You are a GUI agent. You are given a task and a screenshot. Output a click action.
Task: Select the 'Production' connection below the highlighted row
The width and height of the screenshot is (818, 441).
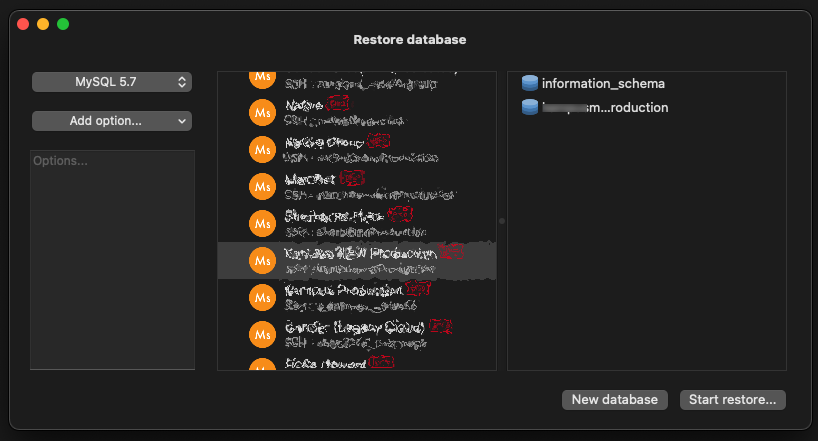[x=357, y=297]
